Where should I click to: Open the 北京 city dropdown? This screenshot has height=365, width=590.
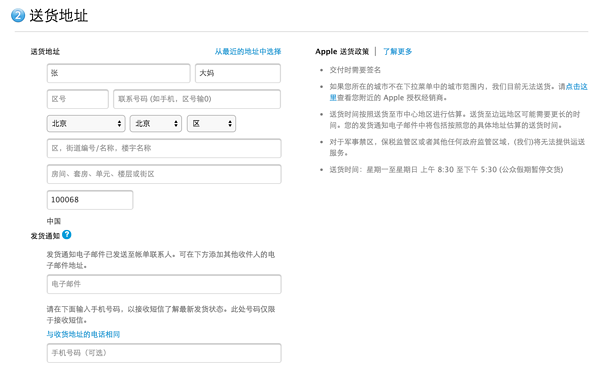coord(156,123)
